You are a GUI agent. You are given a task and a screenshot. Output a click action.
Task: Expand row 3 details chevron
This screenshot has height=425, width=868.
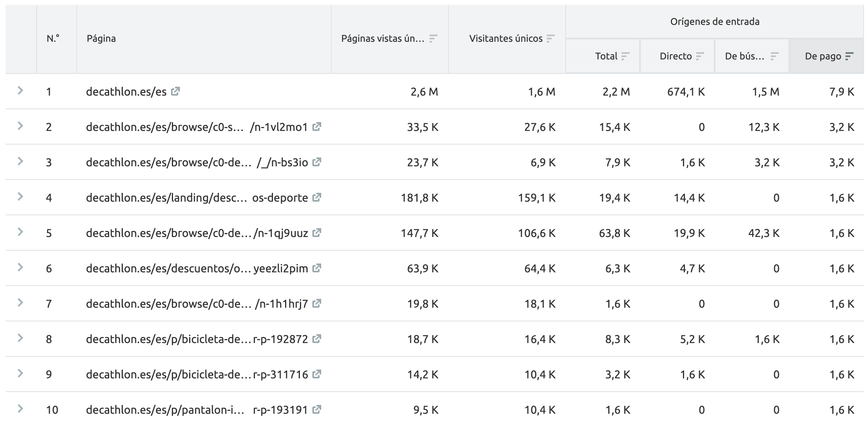[20, 161]
